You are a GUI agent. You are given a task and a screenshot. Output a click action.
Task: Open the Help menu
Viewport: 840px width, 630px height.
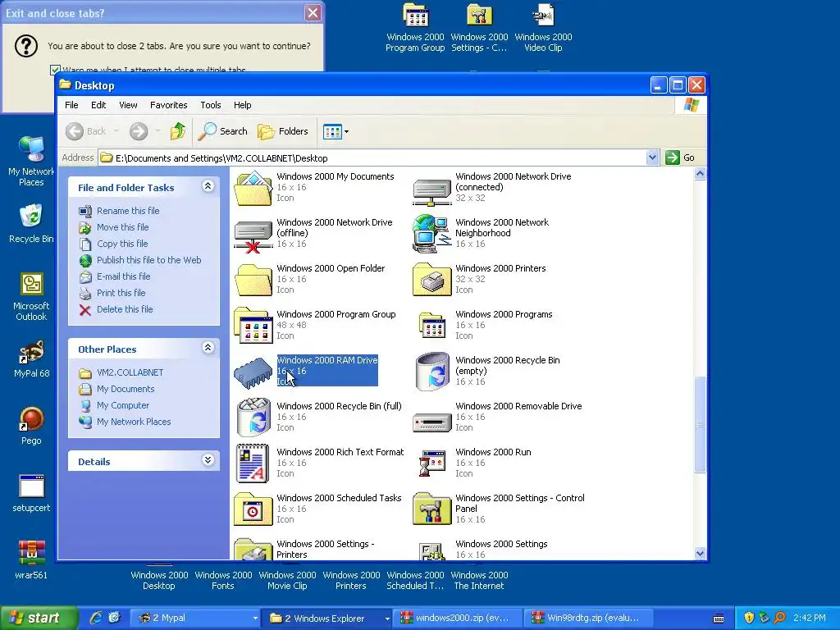point(242,105)
